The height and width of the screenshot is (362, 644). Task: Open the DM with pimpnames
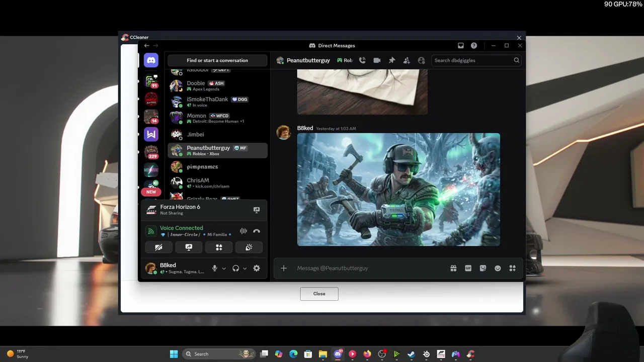point(217,166)
